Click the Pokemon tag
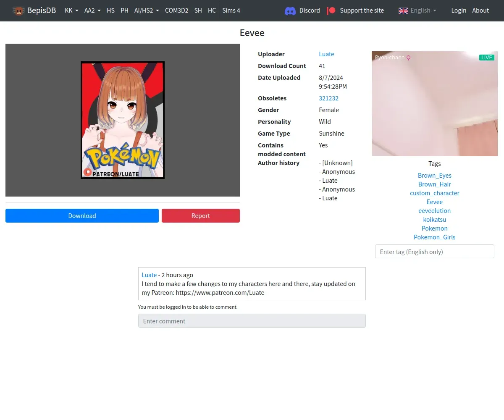 pos(435,228)
